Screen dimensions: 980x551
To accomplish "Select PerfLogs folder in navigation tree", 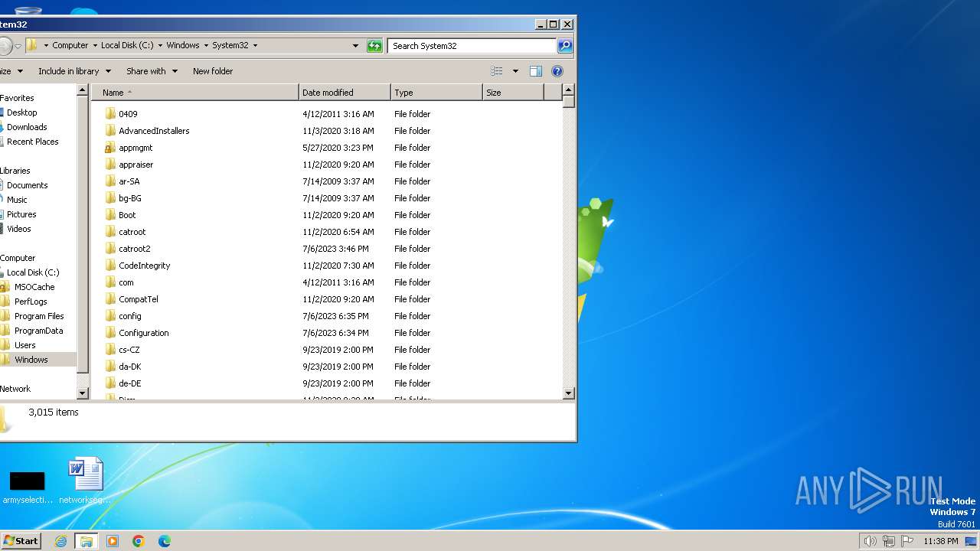I will coord(31,302).
